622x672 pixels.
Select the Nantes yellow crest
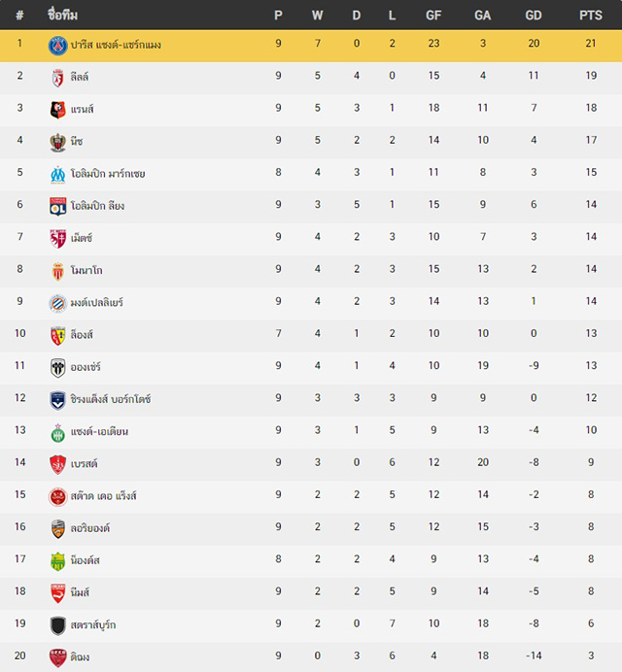[x=58, y=561]
